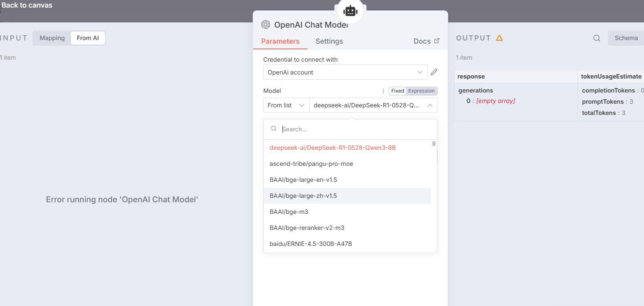The width and height of the screenshot is (644, 306).
Task: Click the model list scrollbar thumb
Action: point(434,143)
